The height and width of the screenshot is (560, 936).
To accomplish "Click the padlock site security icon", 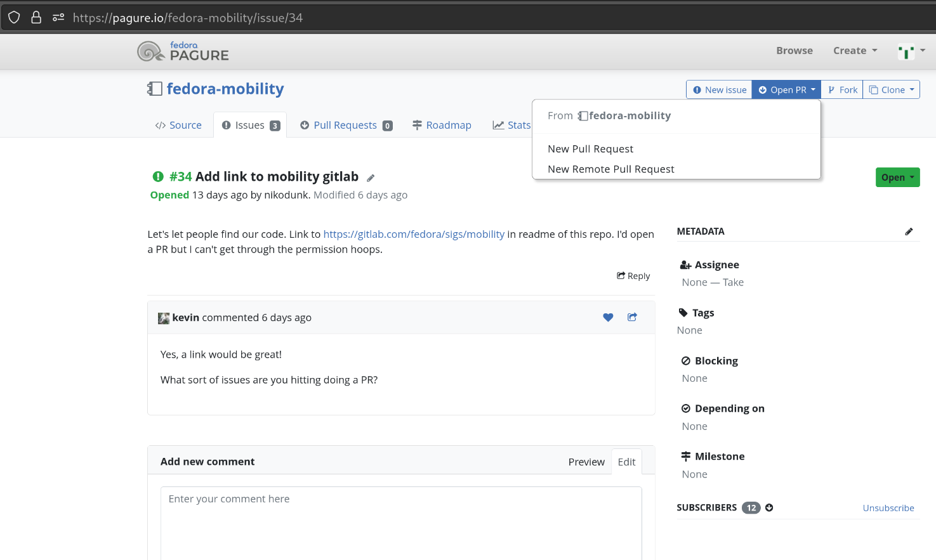I will coord(36,17).
